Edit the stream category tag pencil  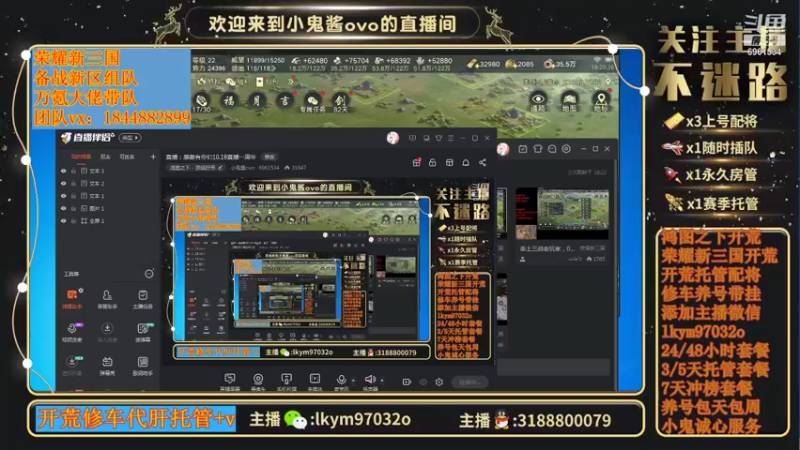pos(220,167)
